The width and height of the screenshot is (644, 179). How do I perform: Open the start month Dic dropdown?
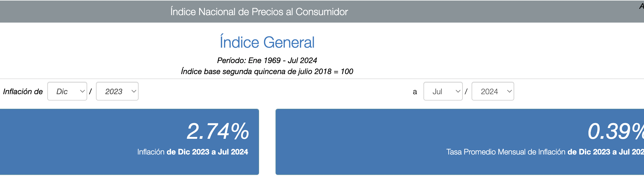click(67, 91)
